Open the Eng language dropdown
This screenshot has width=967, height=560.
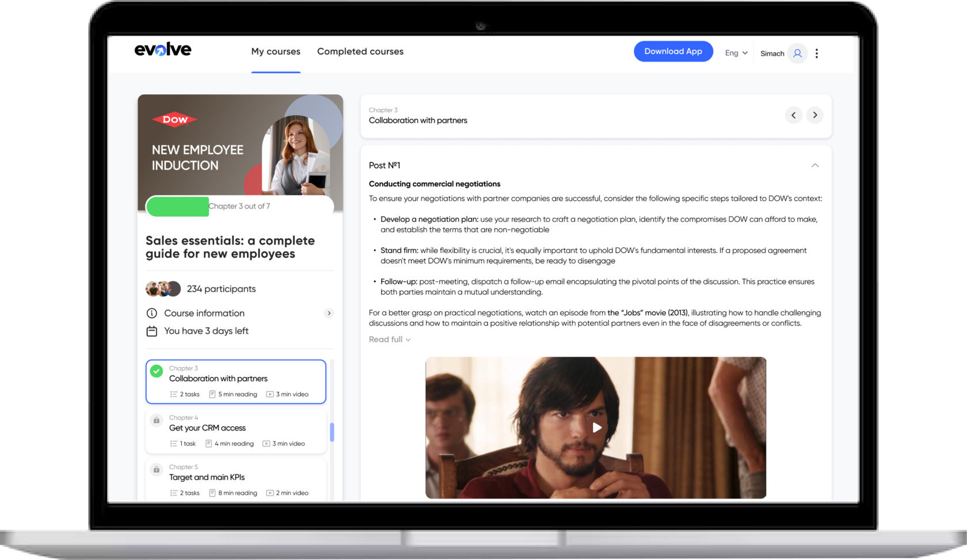click(x=736, y=52)
